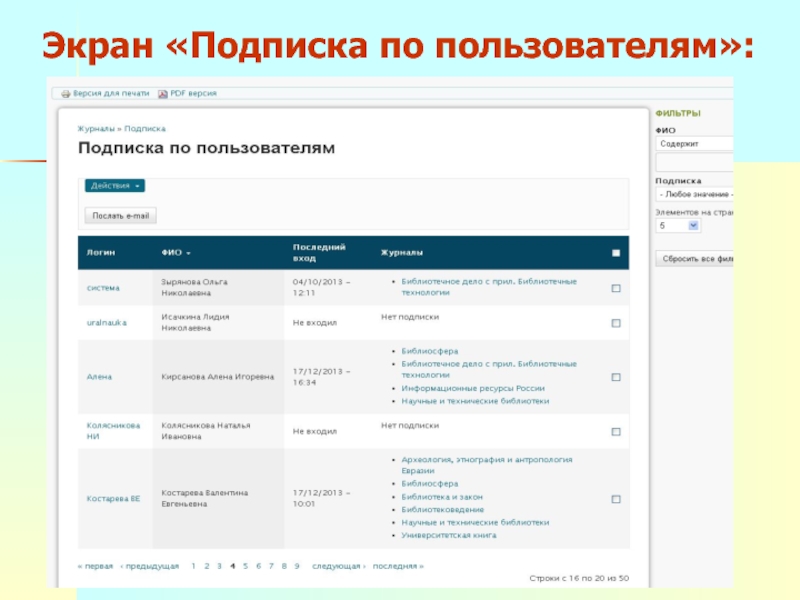Open Информационные ресурсы России journal link
This screenshot has width=800, height=600.
click(x=473, y=388)
